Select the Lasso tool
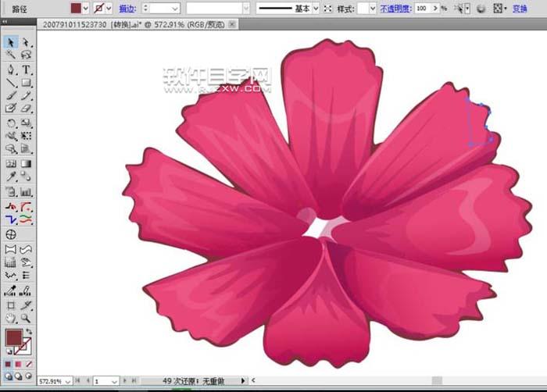 point(26,55)
